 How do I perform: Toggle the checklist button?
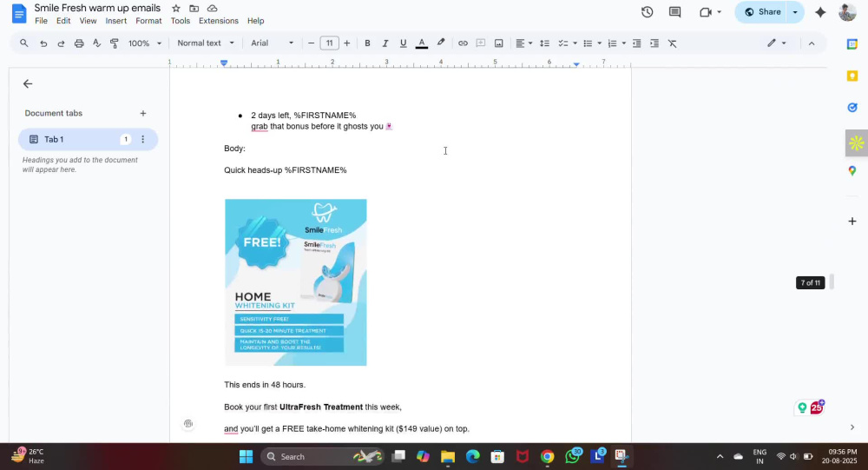point(563,43)
